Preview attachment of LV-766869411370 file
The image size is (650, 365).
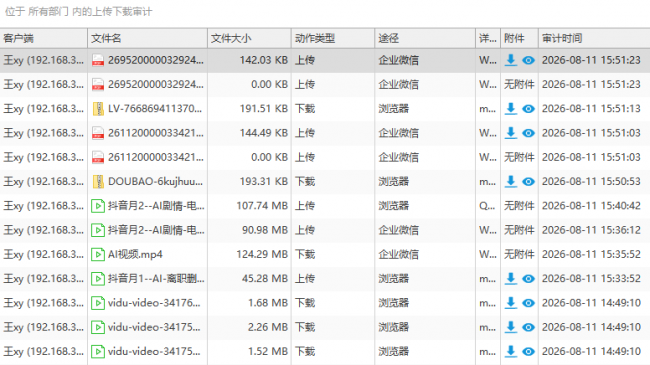click(x=528, y=109)
